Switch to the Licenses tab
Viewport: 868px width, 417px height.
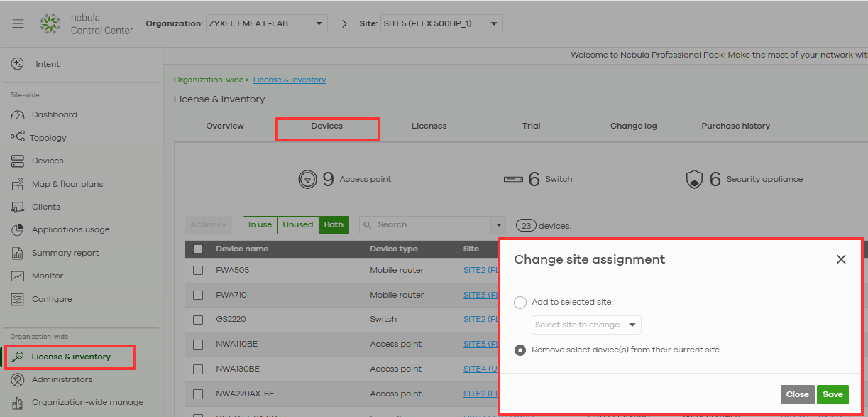[x=429, y=126]
